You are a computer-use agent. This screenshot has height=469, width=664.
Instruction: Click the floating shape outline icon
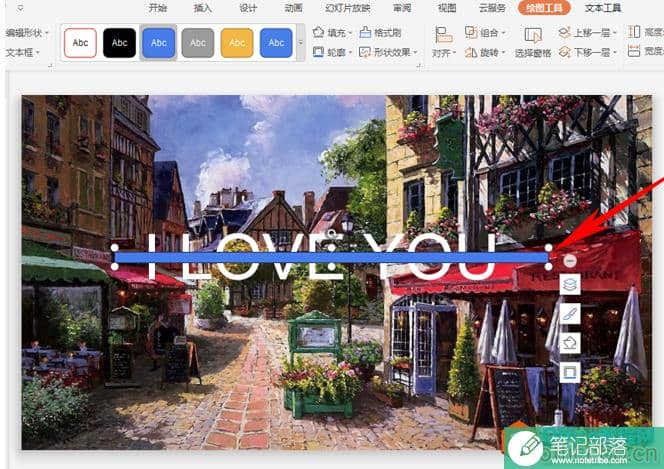coord(570,372)
